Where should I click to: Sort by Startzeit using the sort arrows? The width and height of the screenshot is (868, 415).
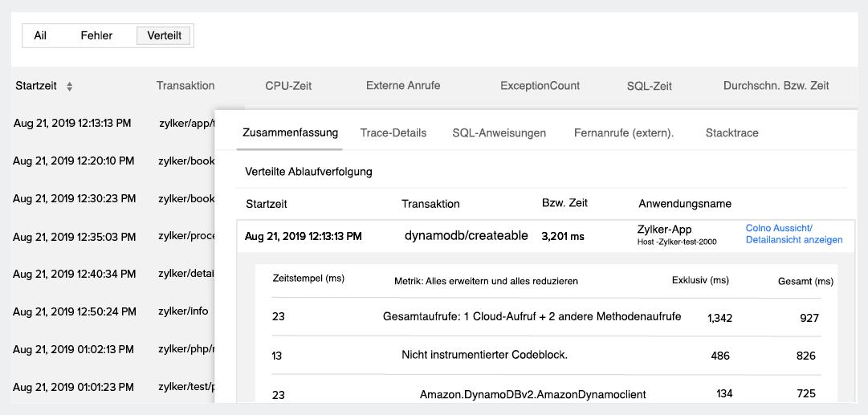[69, 87]
